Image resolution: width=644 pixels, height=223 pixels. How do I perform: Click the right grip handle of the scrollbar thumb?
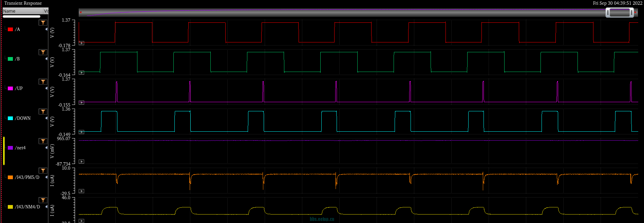click(x=631, y=13)
